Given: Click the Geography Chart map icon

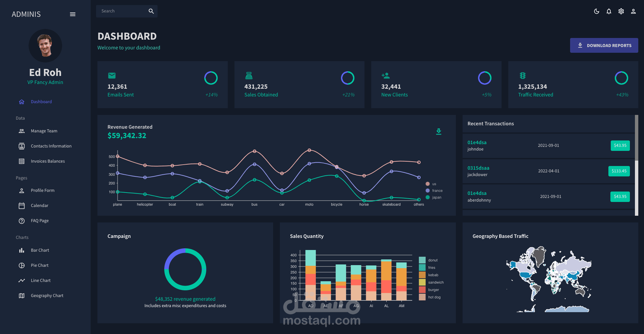Looking at the screenshot, I should click(x=22, y=296).
